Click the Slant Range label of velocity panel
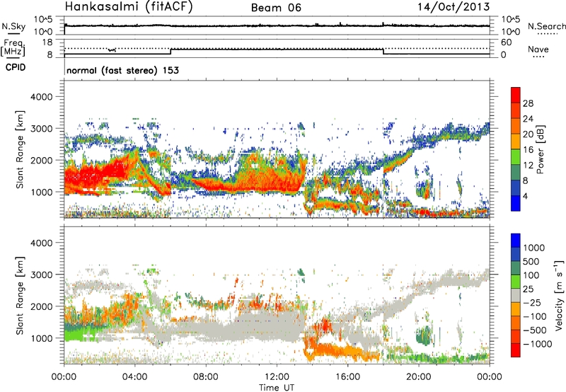Screen dimensions: 566x392 pos(20,296)
